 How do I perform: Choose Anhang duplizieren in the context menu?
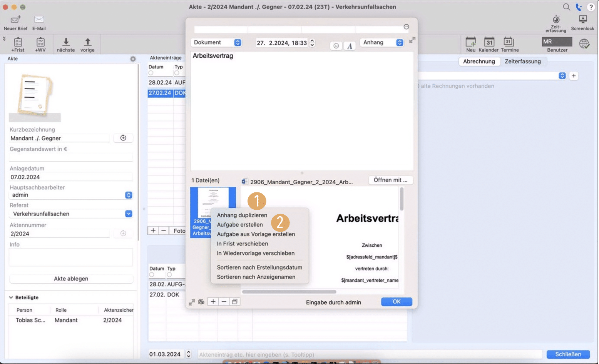click(242, 215)
